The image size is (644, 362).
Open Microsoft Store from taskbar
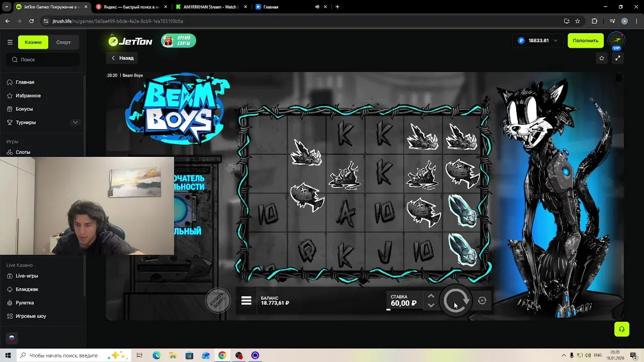[189, 355]
